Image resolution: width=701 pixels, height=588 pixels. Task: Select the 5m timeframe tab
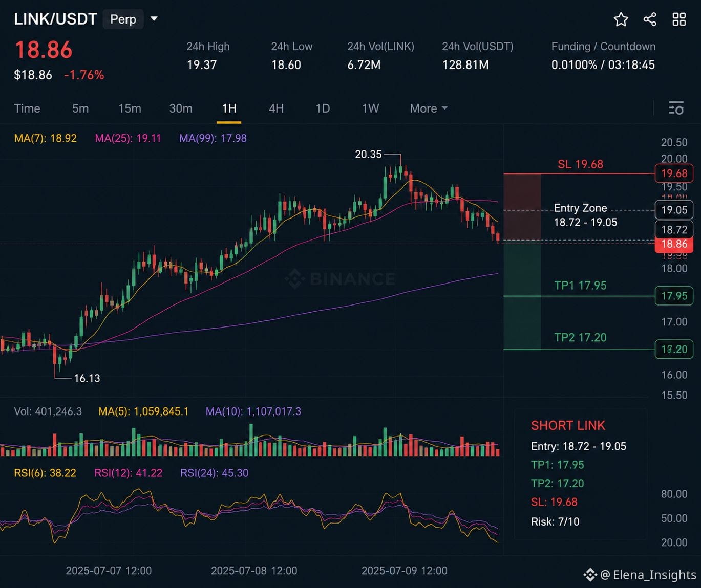click(80, 108)
